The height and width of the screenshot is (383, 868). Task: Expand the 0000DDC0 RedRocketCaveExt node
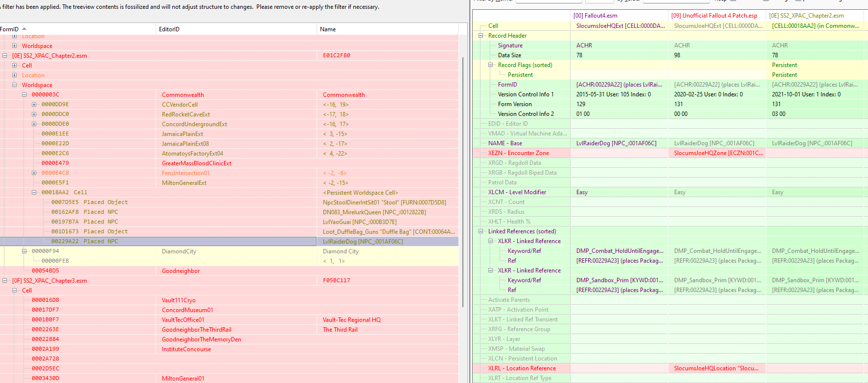[x=34, y=114]
